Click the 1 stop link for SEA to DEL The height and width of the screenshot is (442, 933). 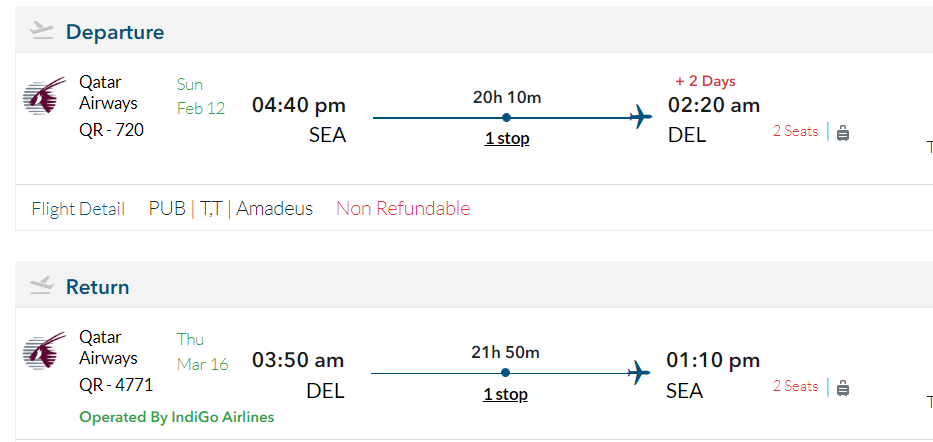[507, 139]
